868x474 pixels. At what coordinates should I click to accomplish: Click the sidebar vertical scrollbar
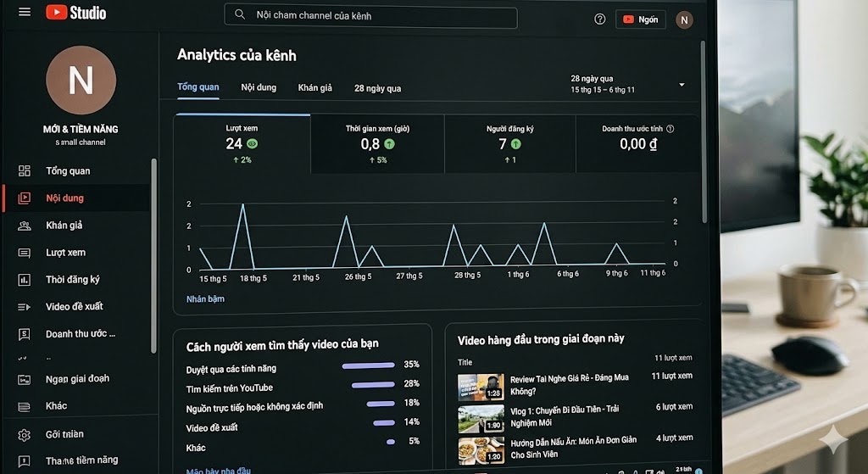click(153, 256)
